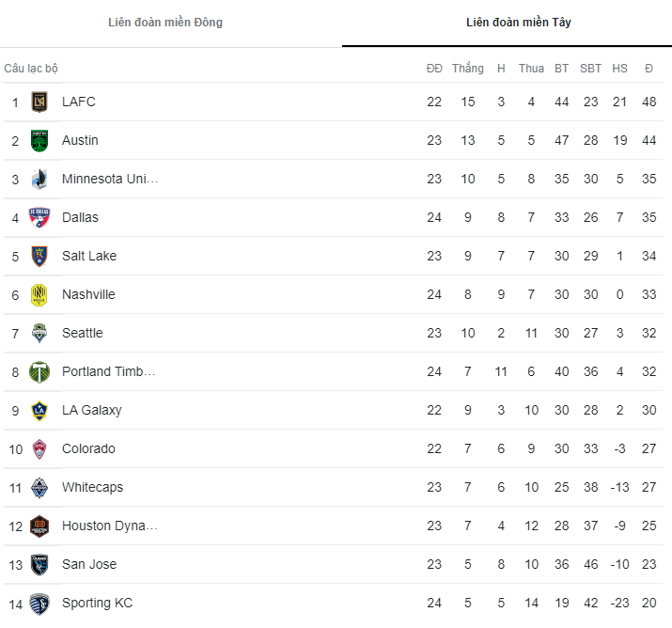Click the FC Dallas team logo
672x628 pixels.
click(39, 217)
